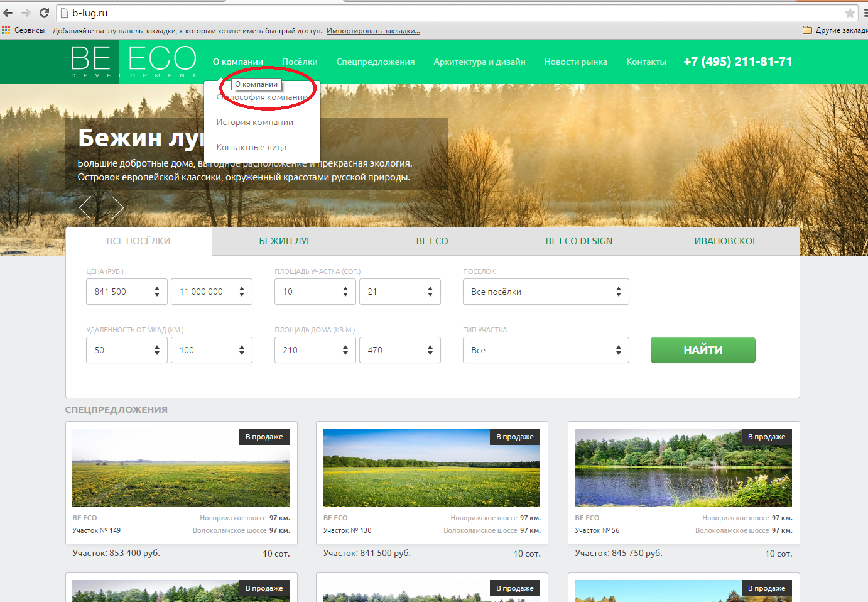The width and height of the screenshot is (868, 602).
Task: Open minimum price 841 500 selector
Action: 126,292
